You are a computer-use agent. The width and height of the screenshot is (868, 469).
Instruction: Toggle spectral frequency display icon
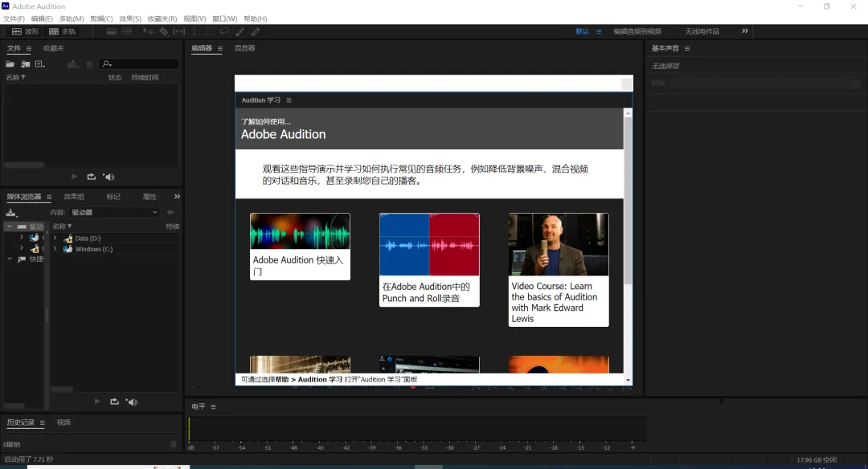tap(112, 31)
